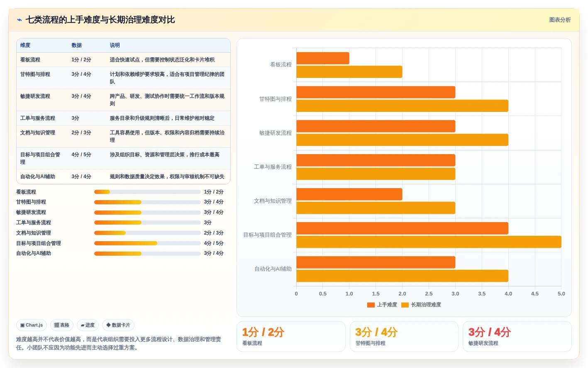Click the 目标与项目组合管理 progress bar
The width and height of the screenshot is (588, 368).
[147, 243]
